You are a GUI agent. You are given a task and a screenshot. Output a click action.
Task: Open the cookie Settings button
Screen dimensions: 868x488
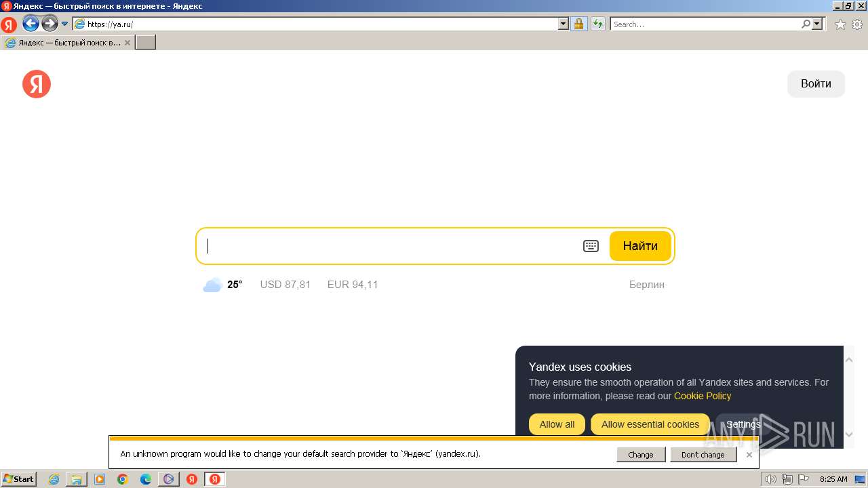pos(743,424)
